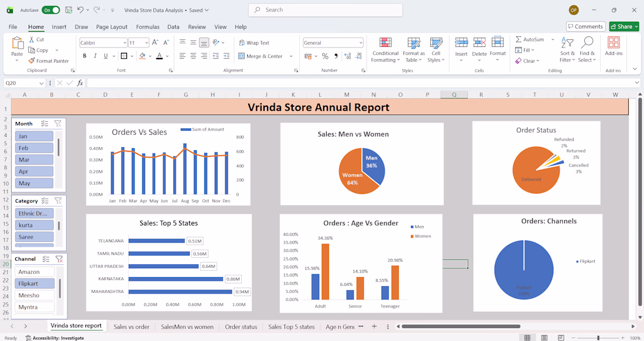
Task: Open the font size dropdown
Action: [146, 43]
